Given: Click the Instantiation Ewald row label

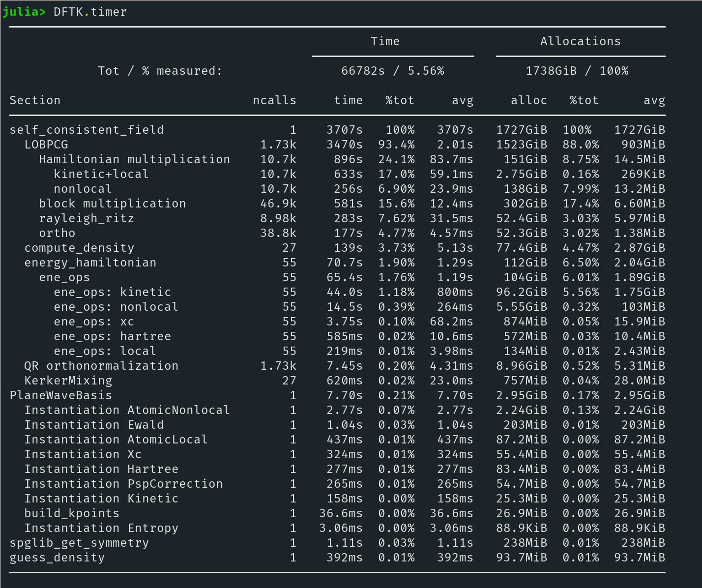Looking at the screenshot, I should (x=94, y=425).
